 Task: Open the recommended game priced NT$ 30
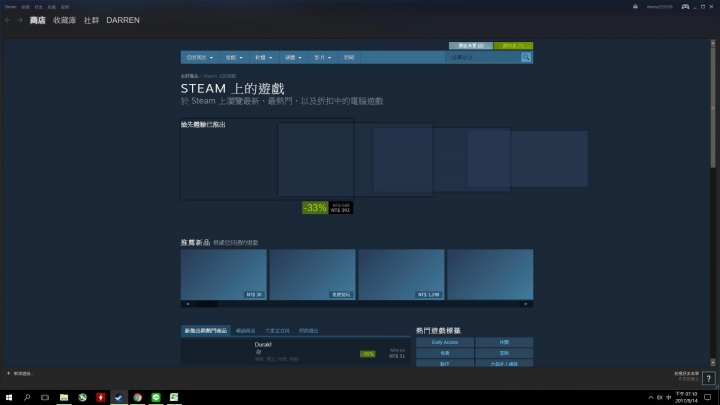224,275
